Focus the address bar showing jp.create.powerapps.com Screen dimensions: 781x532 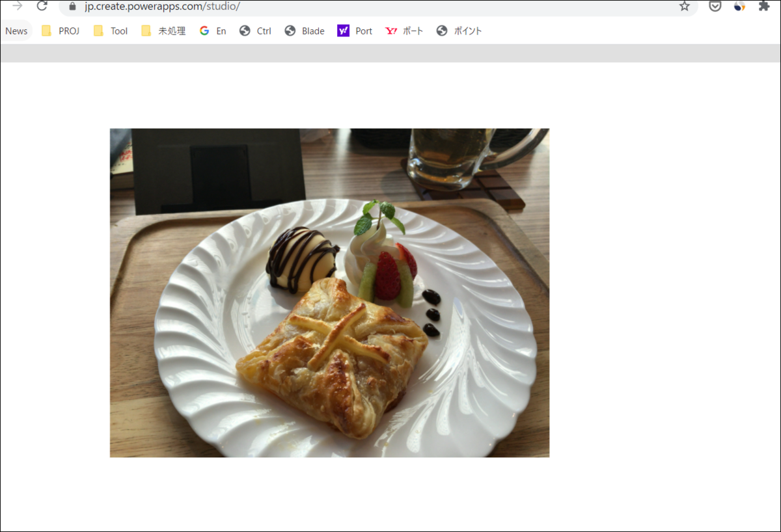point(377,7)
